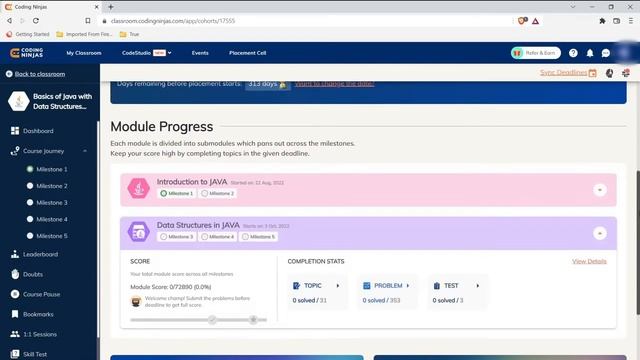Switch to the Coding Ninjas browser tab
Viewport: 640px width, 360px height.
coord(52,7)
